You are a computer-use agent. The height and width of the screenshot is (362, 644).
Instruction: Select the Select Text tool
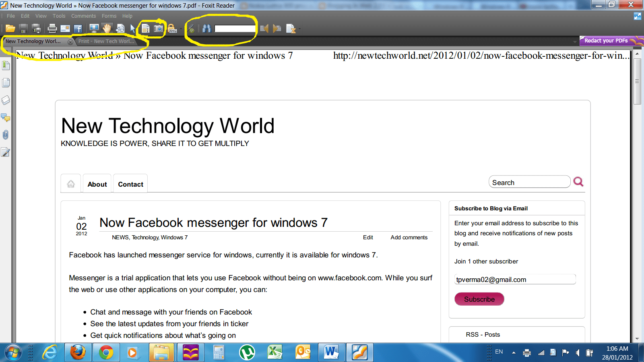[145, 29]
